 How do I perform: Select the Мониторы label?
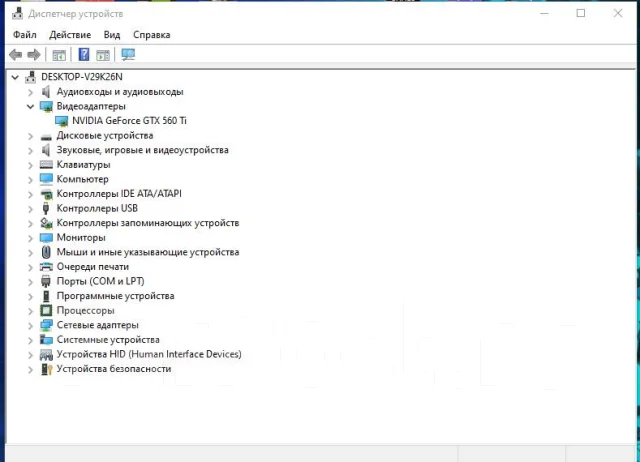pyautogui.click(x=81, y=238)
